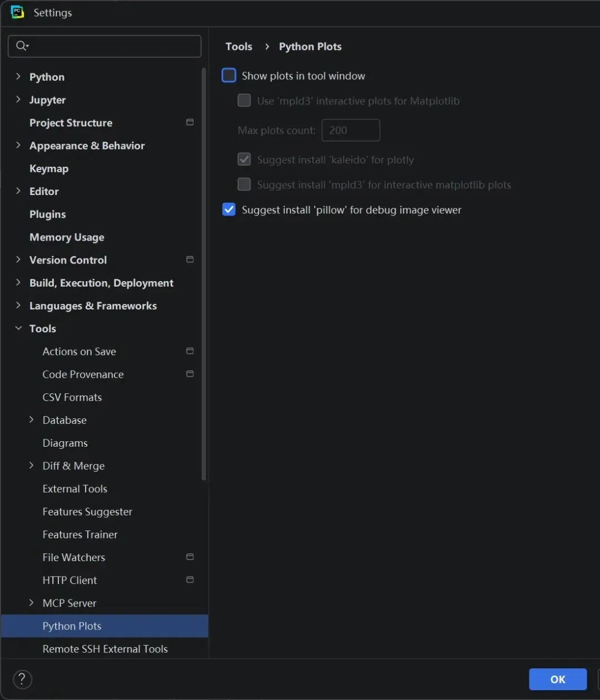The height and width of the screenshot is (700, 600).
Task: Click project-level icon beside File Watchers
Action: click(190, 557)
